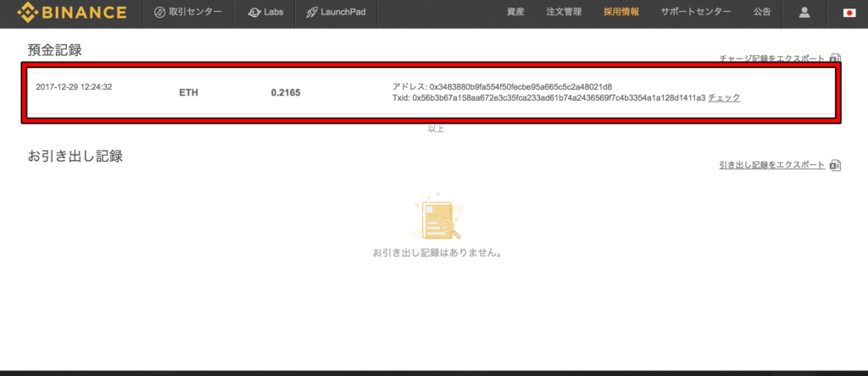Open 公告 announcements page

coord(762,12)
